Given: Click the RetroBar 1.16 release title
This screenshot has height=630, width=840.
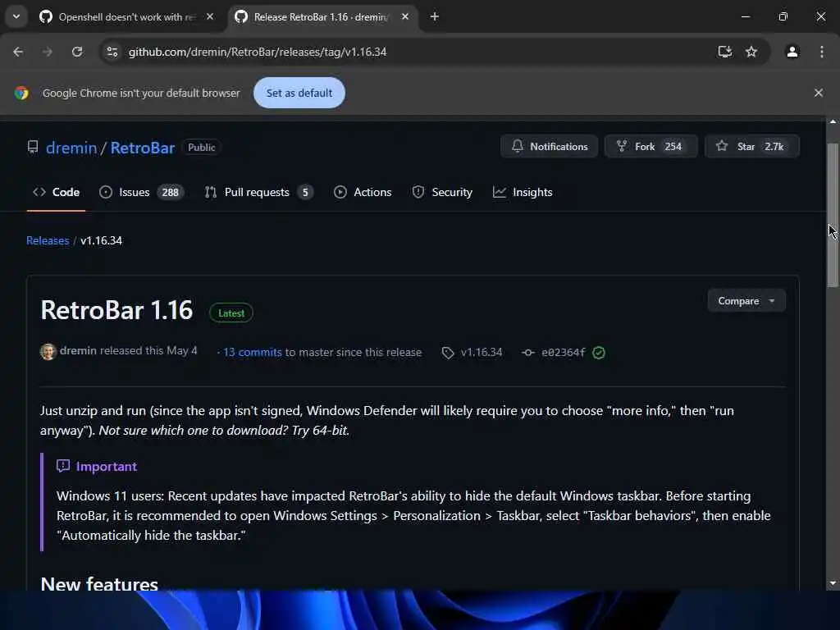Looking at the screenshot, I should (x=116, y=310).
